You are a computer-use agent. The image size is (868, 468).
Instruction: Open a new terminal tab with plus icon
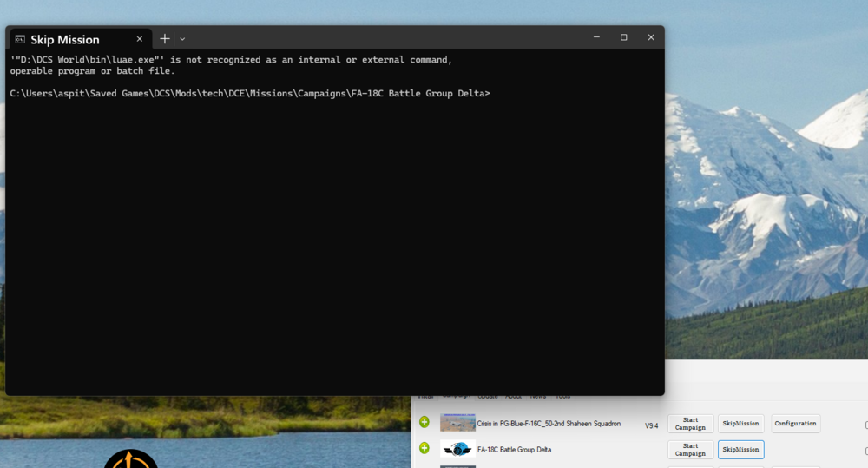click(164, 39)
